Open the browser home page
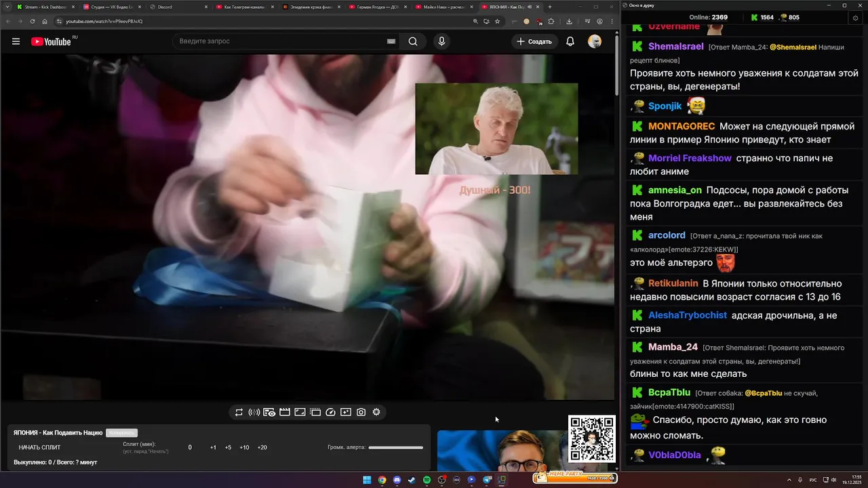The width and height of the screenshot is (868, 488). [x=45, y=21]
